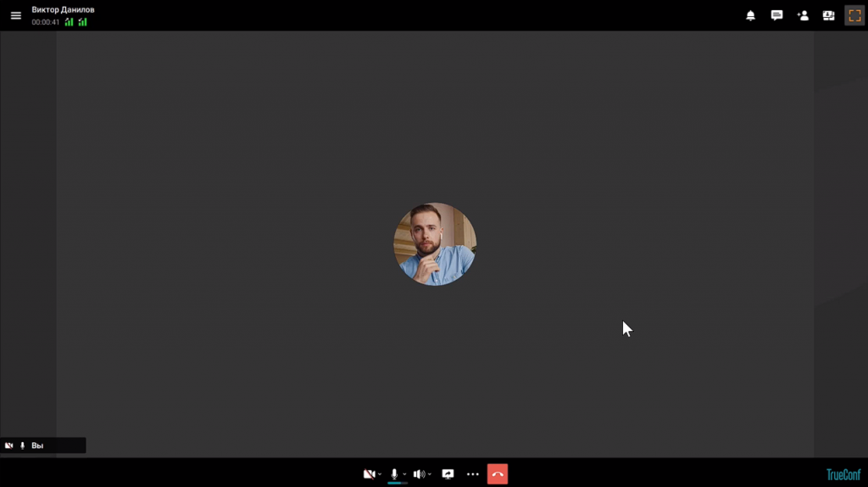The width and height of the screenshot is (868, 487).
Task: Click the outgoing signal quality indicator
Action: [69, 22]
